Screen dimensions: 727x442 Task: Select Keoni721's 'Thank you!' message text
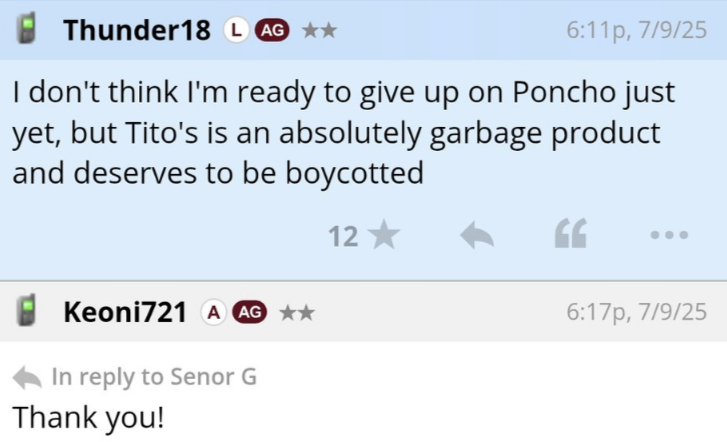pyautogui.click(x=88, y=417)
